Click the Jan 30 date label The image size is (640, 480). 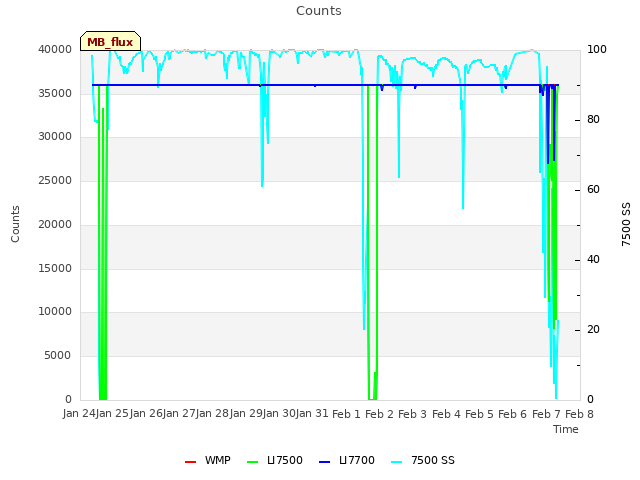pos(279,414)
